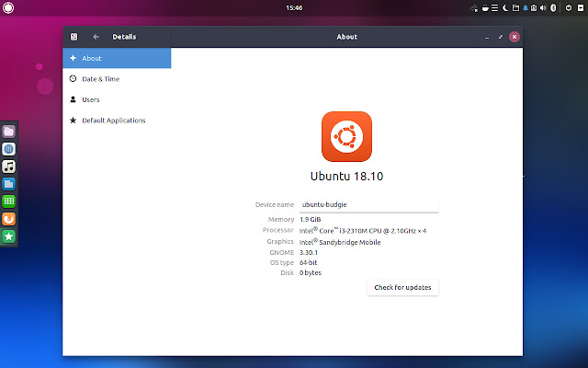This screenshot has height=368, width=588.
Task: Launch Files from the dock
Action: coord(8,132)
